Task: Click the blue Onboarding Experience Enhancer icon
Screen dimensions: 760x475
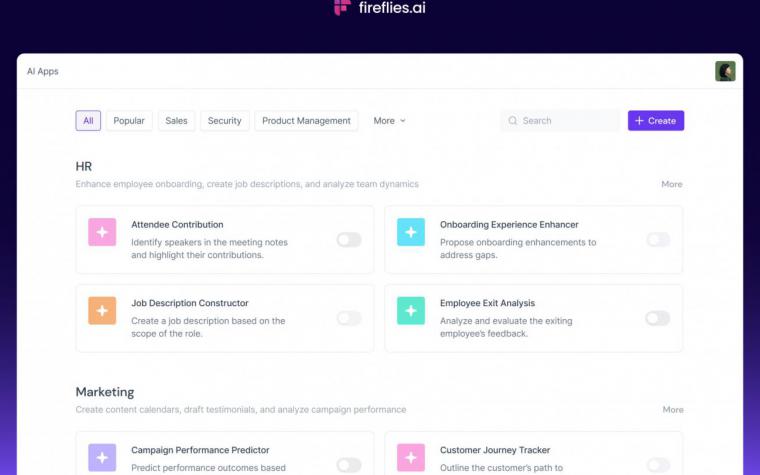Action: point(411,232)
